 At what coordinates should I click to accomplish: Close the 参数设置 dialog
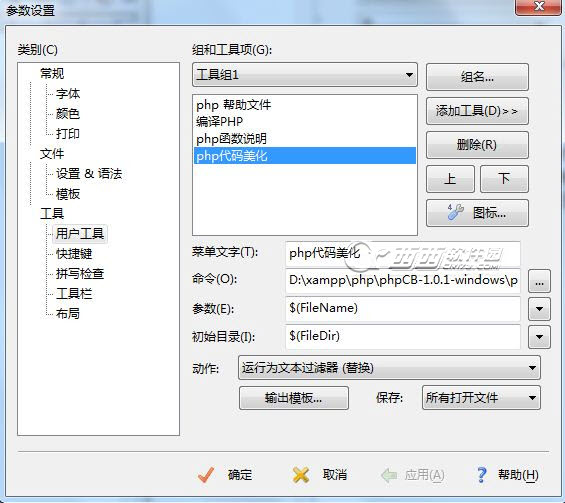click(x=538, y=6)
